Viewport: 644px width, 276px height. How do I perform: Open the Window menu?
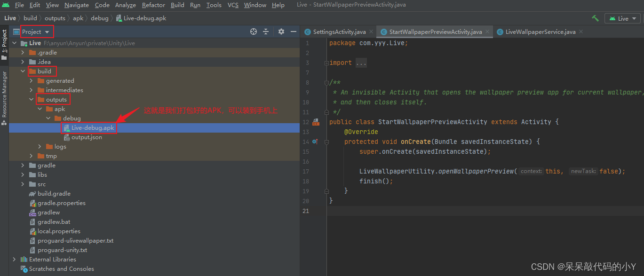(x=255, y=5)
